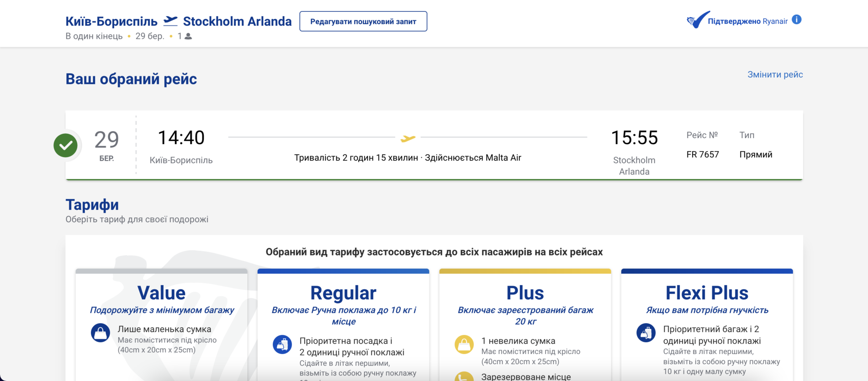Choose the Flexi Plus fare card
The image size is (868, 381).
pyautogui.click(x=707, y=325)
